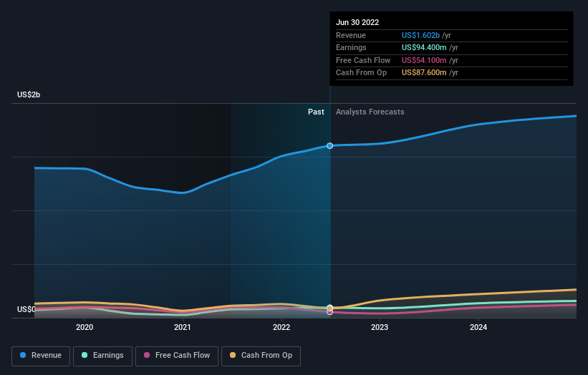Click the Past section label
The height and width of the screenshot is (375, 588).
pyautogui.click(x=316, y=112)
